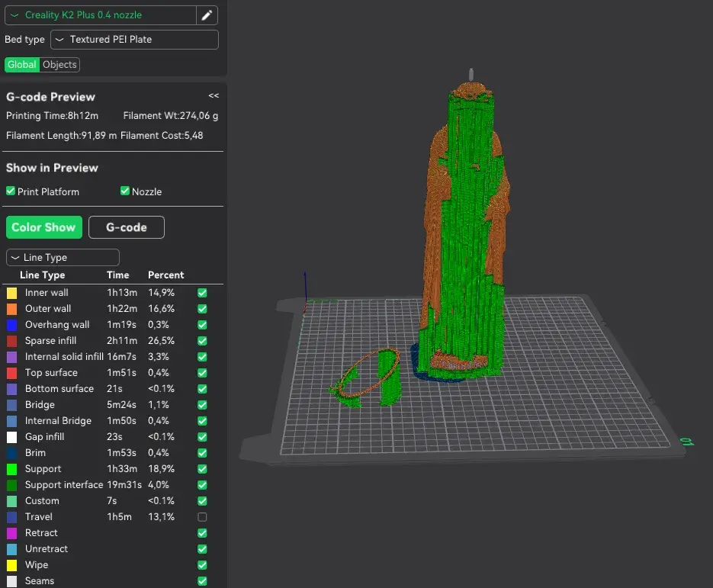
Task: Click the Sparse infill red swatch icon
Action: tap(12, 341)
